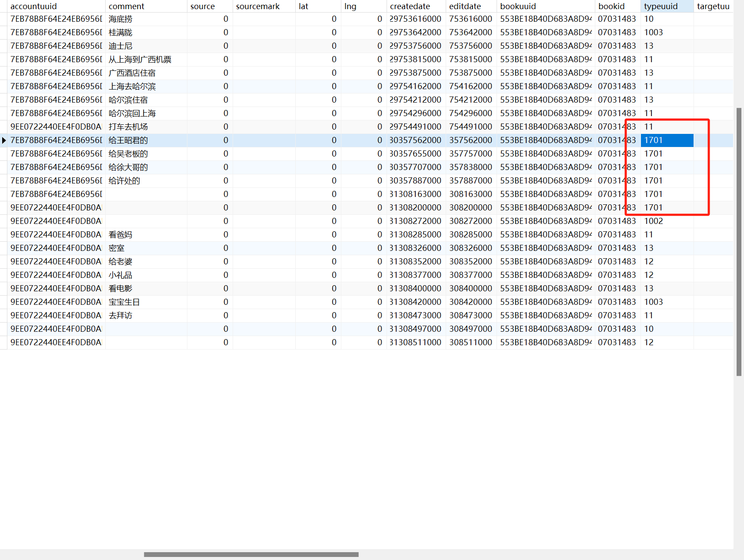Click the sourcemark column header
The height and width of the screenshot is (560, 744).
pyautogui.click(x=258, y=6)
